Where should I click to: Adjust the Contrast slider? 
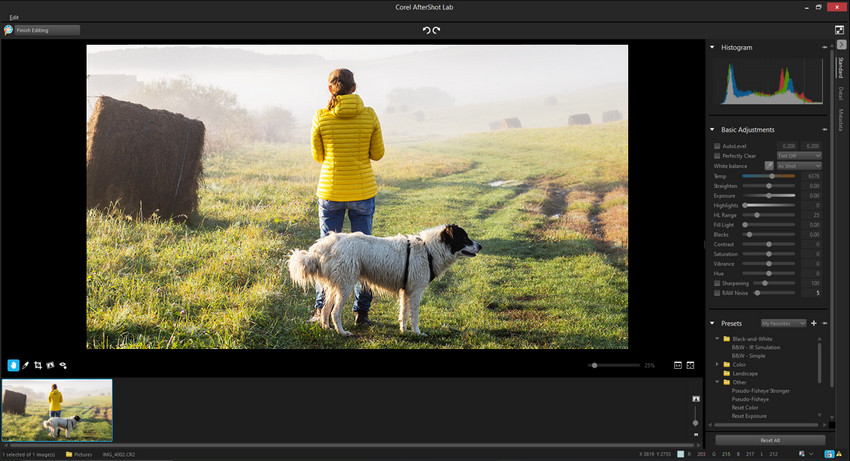769,244
